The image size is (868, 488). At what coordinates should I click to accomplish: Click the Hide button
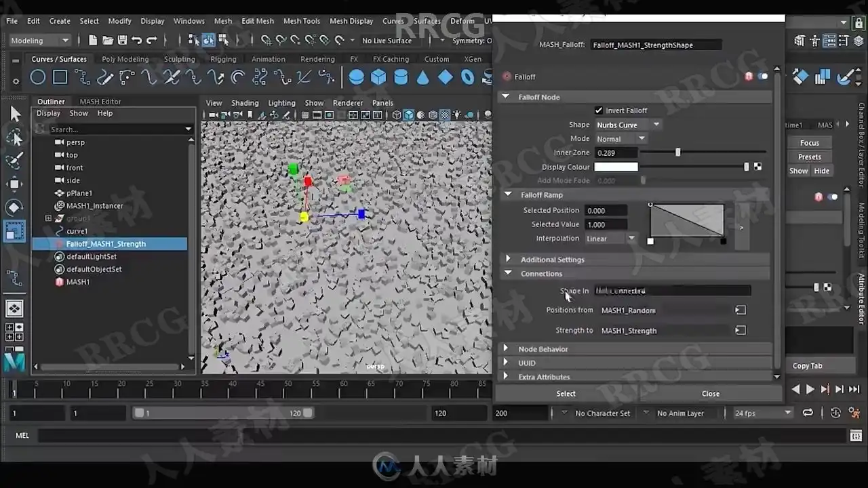tap(822, 171)
